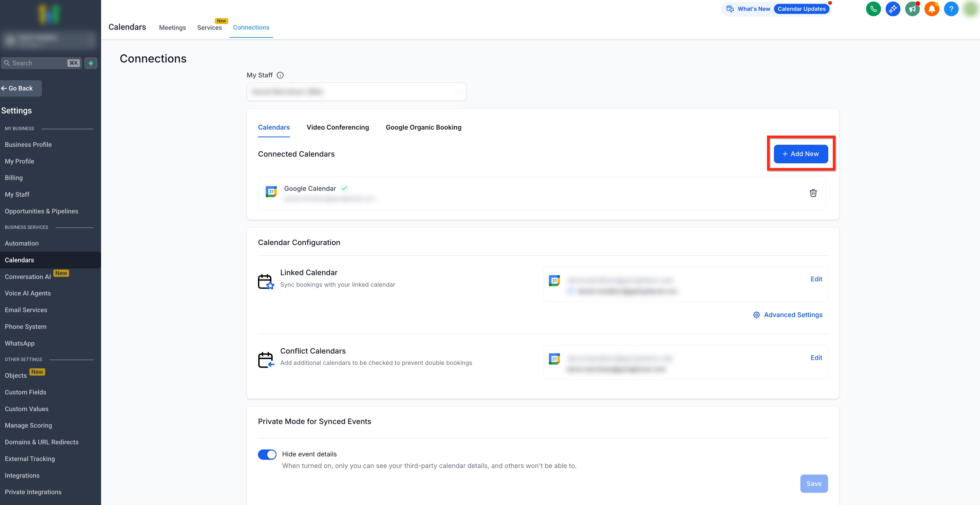Screen dimensions: 980x505
Task: Open the My Staff dropdown selector
Action: point(357,92)
